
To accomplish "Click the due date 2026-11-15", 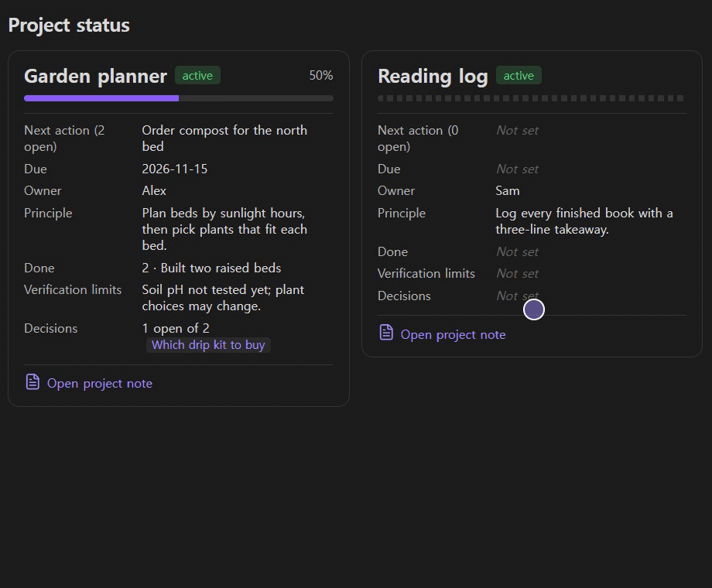I will 175,169.
